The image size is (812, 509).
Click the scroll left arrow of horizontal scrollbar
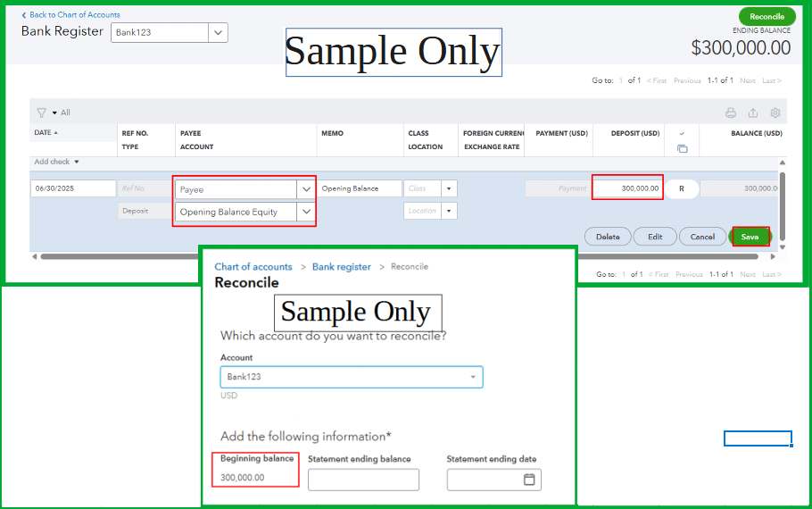[x=34, y=256]
